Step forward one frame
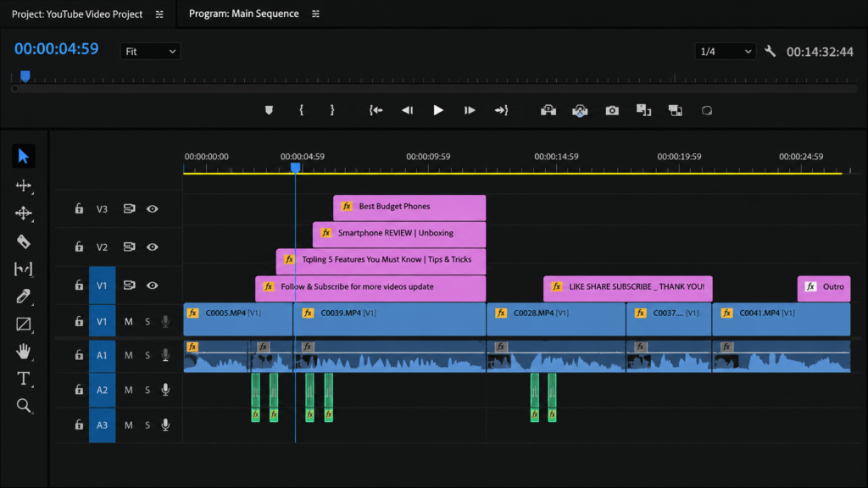Screen dimensions: 868x488 pyautogui.click(x=470, y=110)
